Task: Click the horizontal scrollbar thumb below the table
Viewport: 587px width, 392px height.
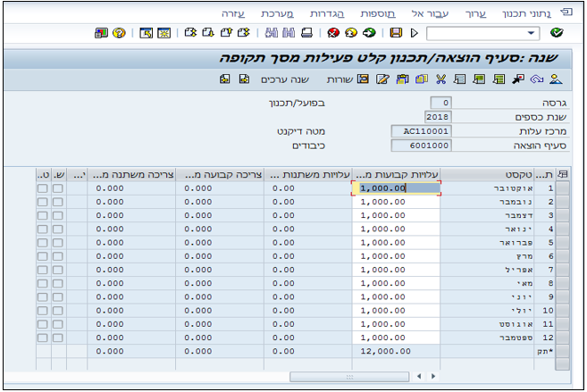Action: [x=349, y=377]
